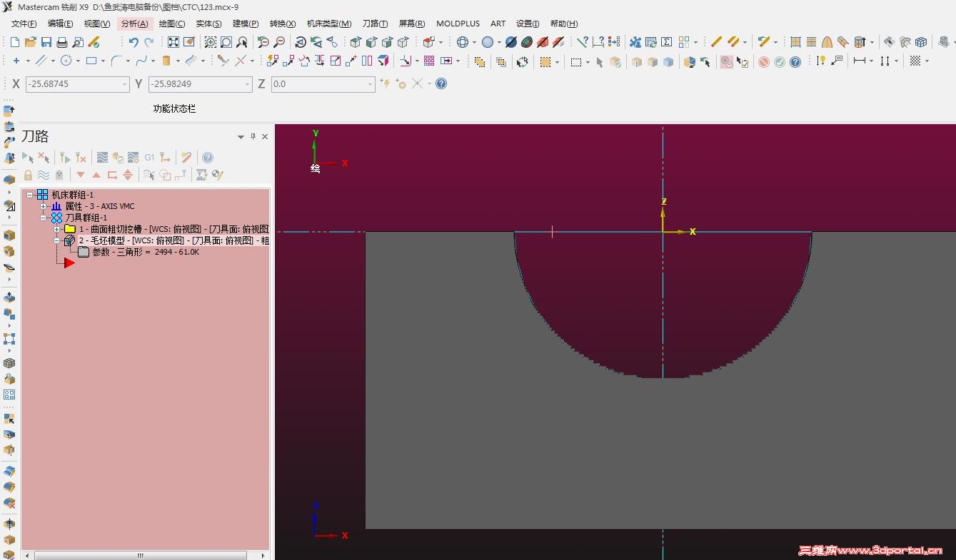Click the cylinder solid primitive icon

pos(166,61)
